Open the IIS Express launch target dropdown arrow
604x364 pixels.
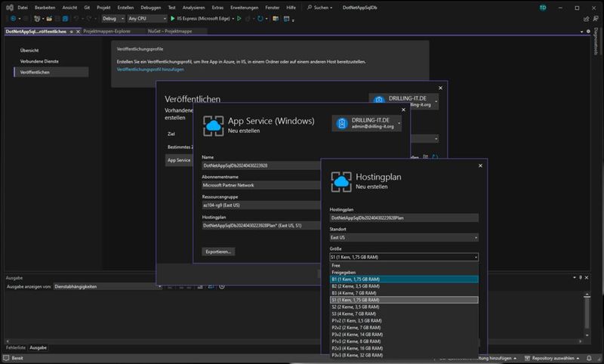click(233, 18)
